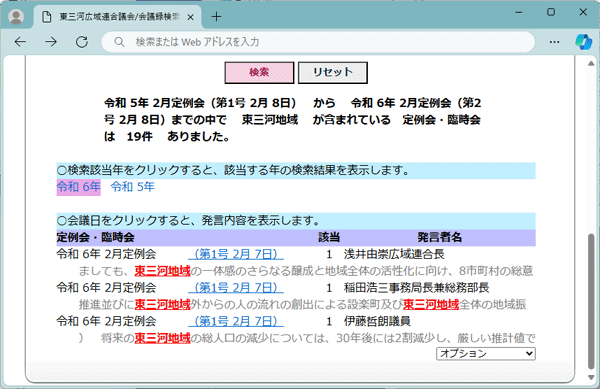Click the search magnifier in the address bar

[119, 42]
